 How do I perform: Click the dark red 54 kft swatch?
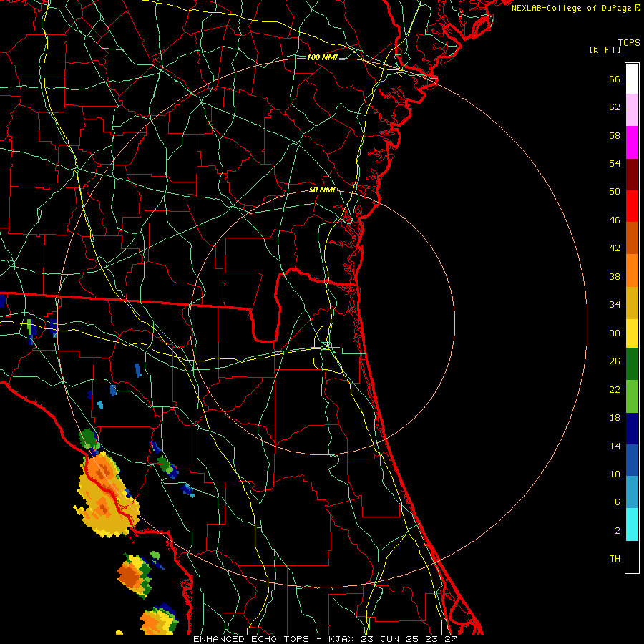coord(632,174)
